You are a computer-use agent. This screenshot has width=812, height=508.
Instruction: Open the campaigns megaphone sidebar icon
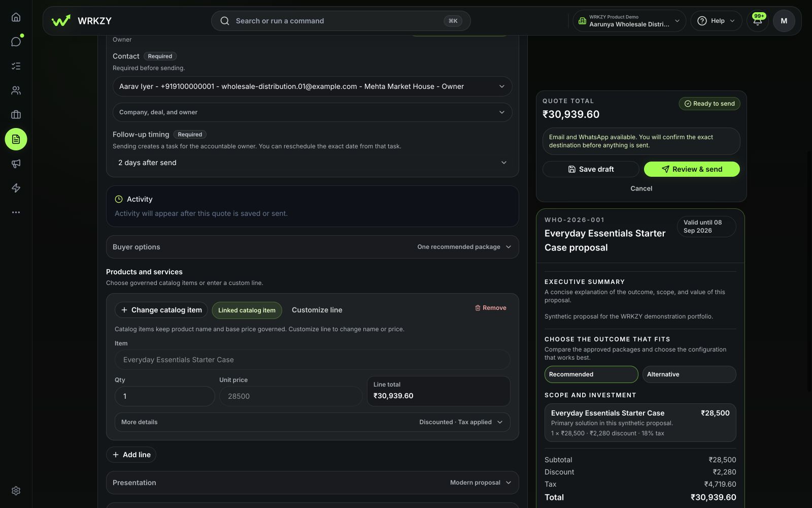[16, 164]
